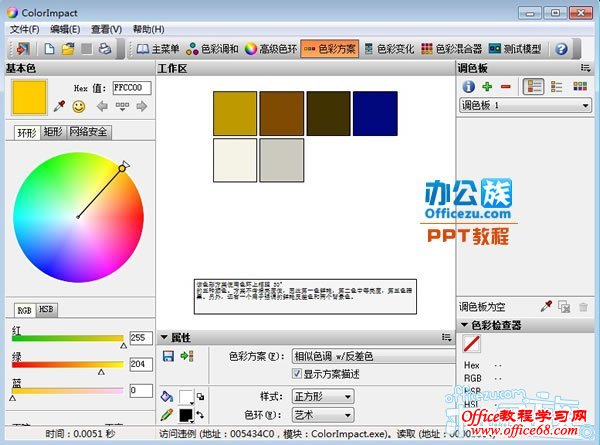Open the style dropdown showing square

323,396
